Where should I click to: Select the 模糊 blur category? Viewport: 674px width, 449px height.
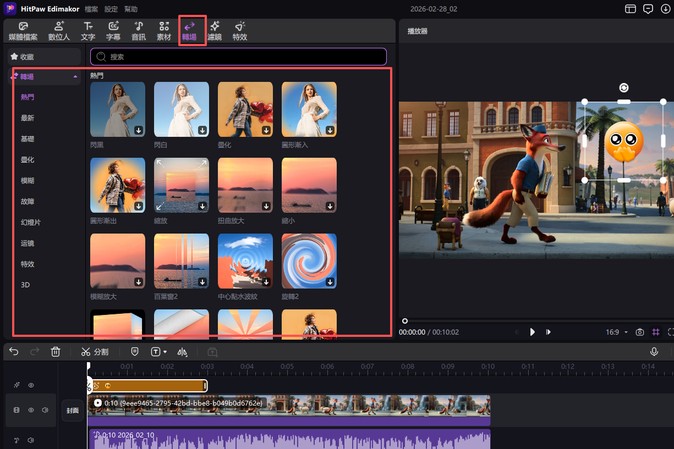coord(28,180)
